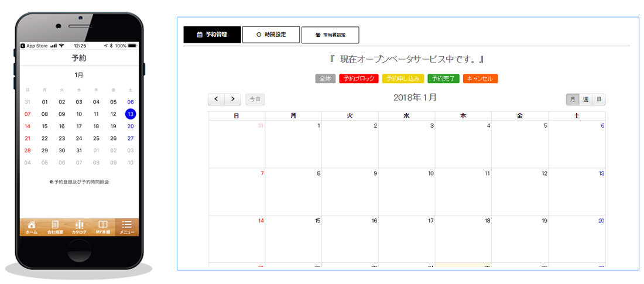Screen dimensions: 644x284
Task: Click the previous month arrow button
Action: [216, 99]
